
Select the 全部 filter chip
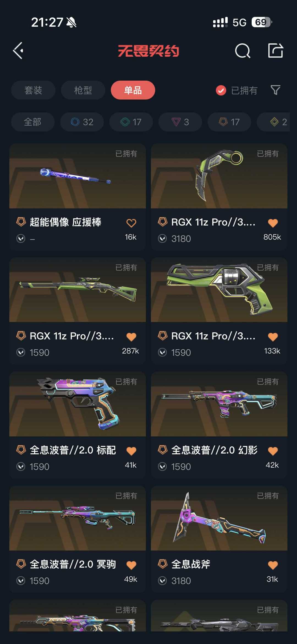pos(33,122)
